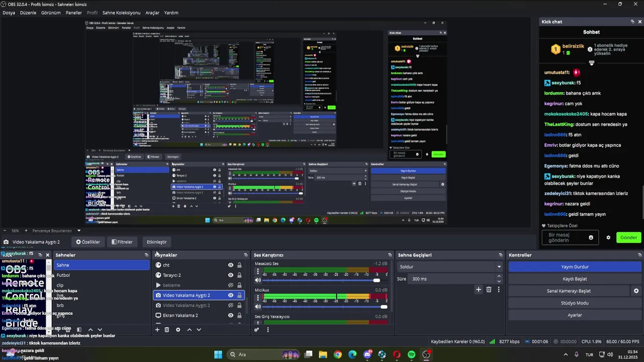Open Masaüstü Ses three-dot options menu

(258, 272)
